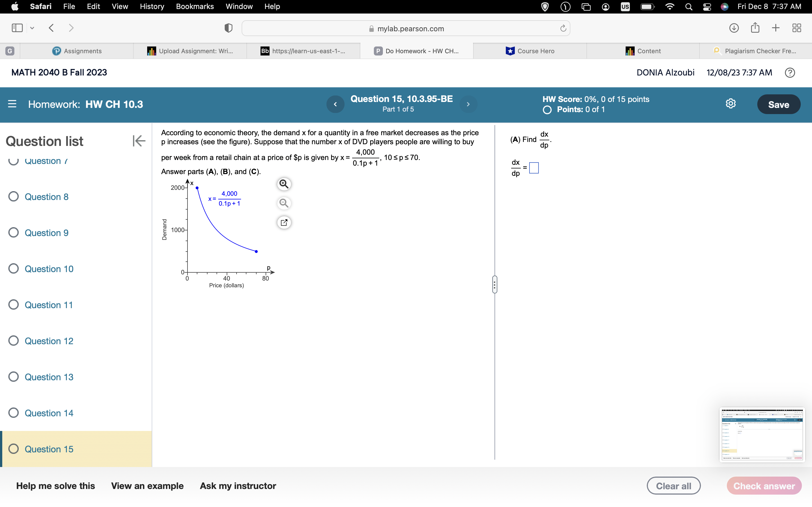The image size is (812, 507).
Task: Open the question settings gear
Action: pyautogui.click(x=731, y=103)
